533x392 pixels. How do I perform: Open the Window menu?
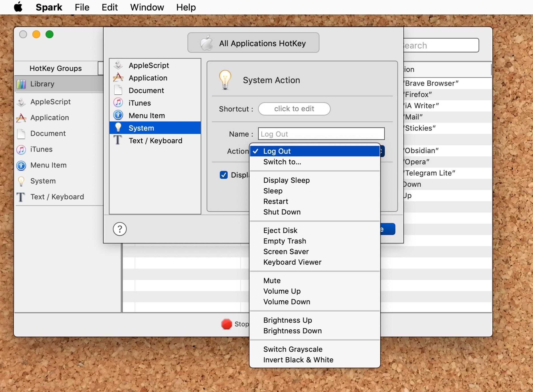point(147,7)
